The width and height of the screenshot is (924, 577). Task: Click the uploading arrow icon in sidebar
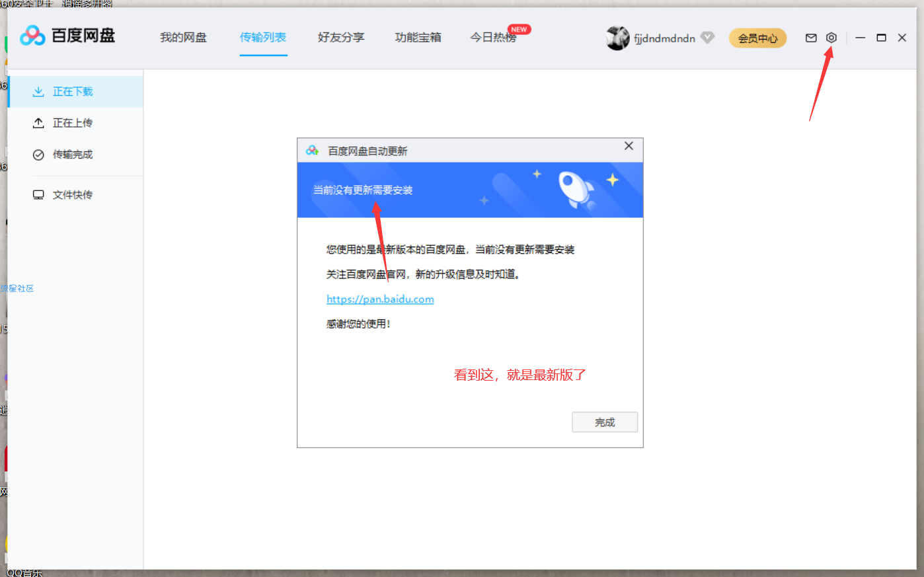(x=38, y=123)
